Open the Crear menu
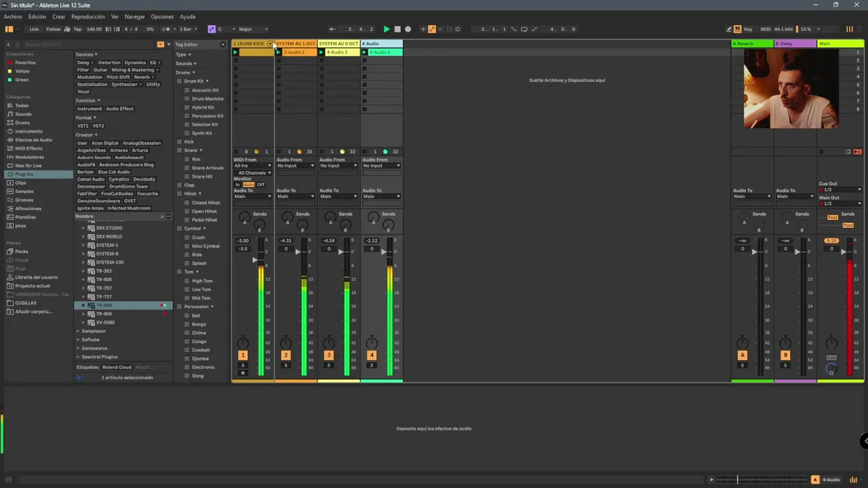Image resolution: width=868 pixels, height=488 pixels. point(59,16)
